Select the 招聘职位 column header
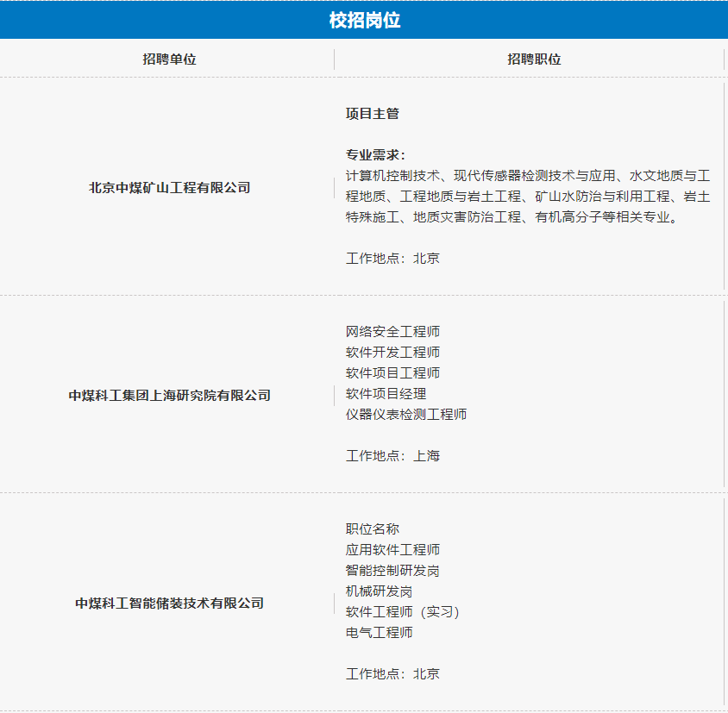The image size is (728, 713). (534, 59)
